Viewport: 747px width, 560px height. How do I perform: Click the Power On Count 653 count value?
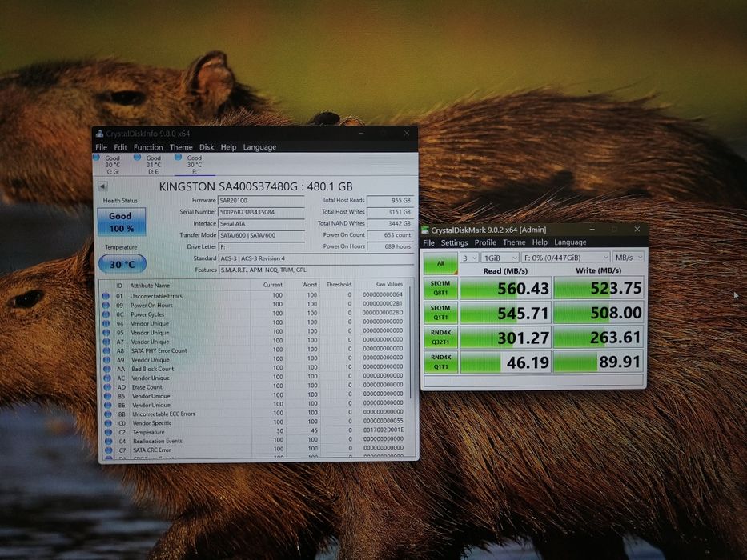390,235
